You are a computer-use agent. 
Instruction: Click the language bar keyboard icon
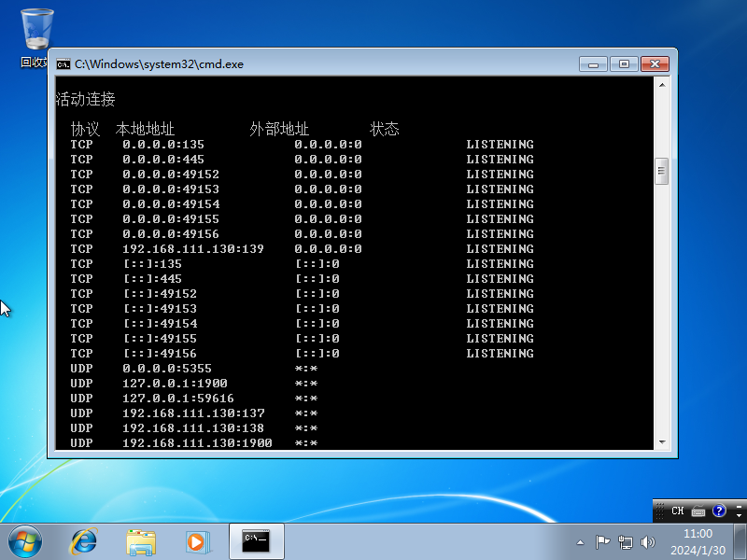tap(698, 511)
